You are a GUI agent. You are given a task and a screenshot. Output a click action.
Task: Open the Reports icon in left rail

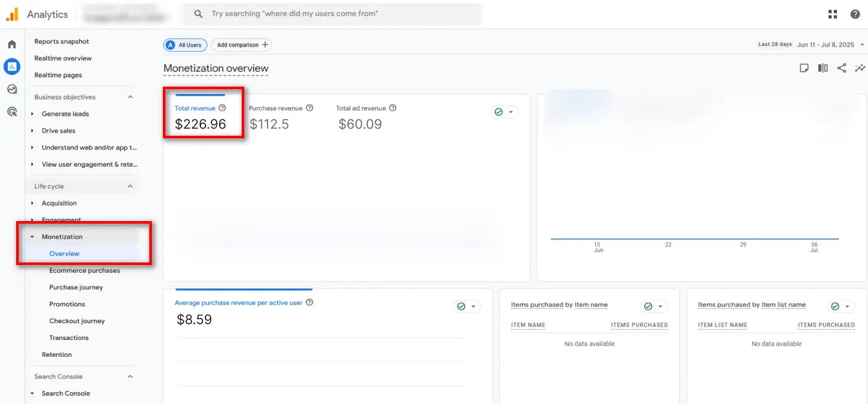[x=12, y=67]
